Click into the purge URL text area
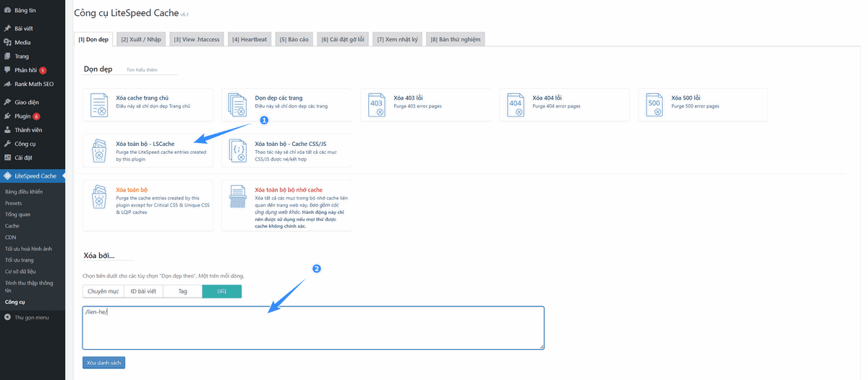This screenshot has width=868, height=380. (x=313, y=328)
